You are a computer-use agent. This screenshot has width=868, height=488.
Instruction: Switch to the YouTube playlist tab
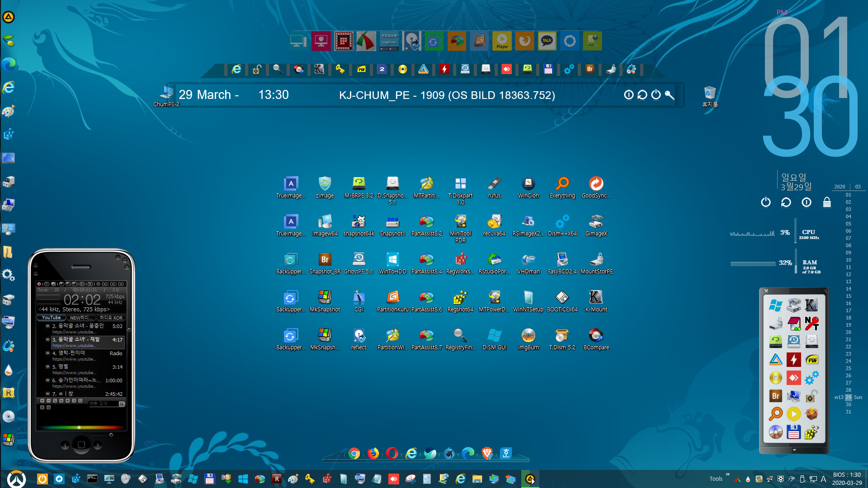[51, 318]
